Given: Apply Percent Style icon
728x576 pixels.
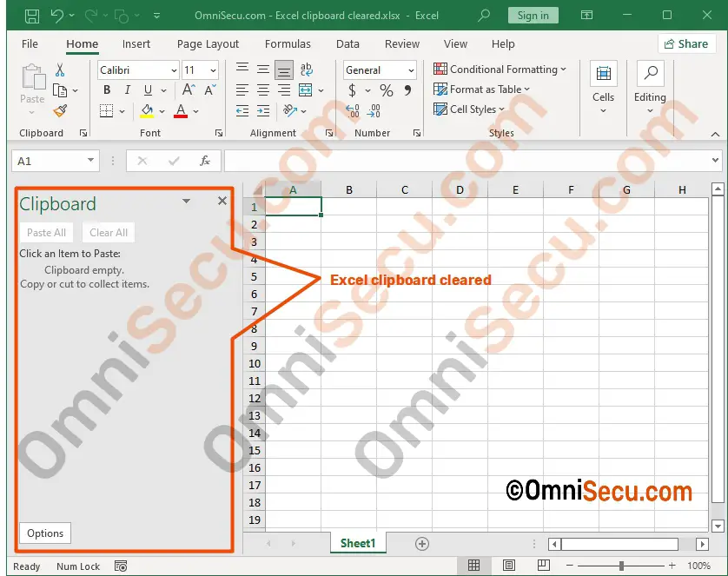Looking at the screenshot, I should click(x=387, y=90).
